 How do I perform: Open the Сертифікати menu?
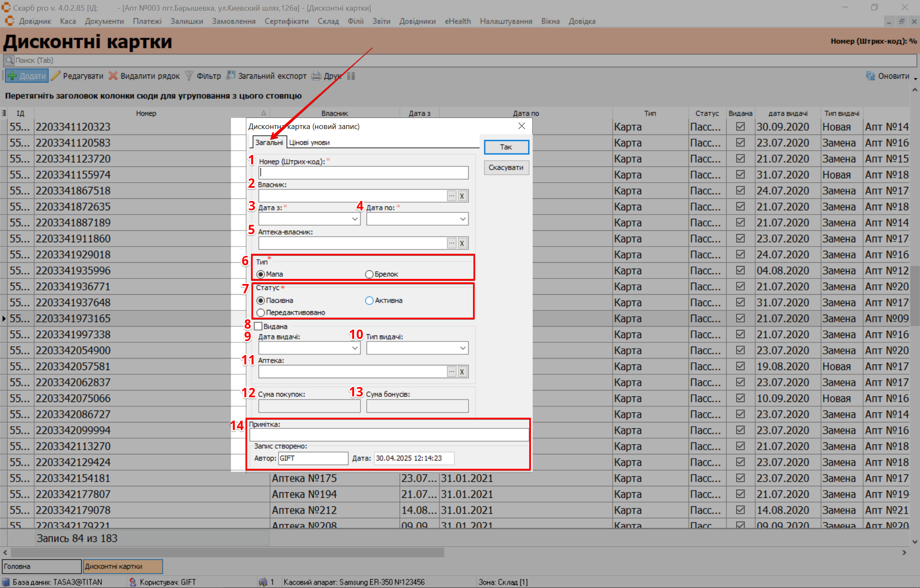pyautogui.click(x=286, y=21)
